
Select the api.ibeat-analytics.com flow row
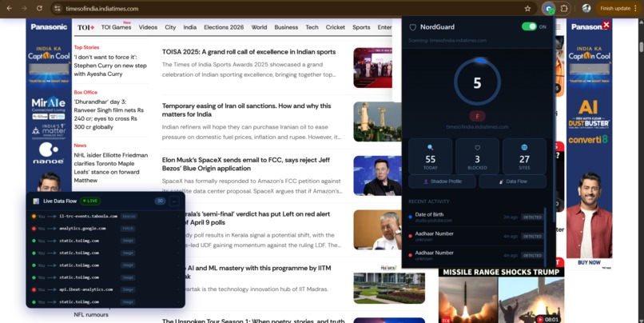[x=105, y=289]
